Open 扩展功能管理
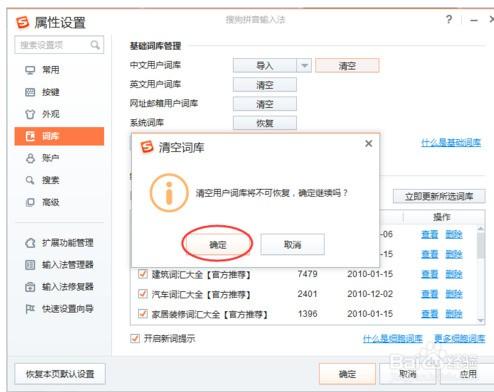Viewport: 494px width, 392px height. (x=67, y=243)
